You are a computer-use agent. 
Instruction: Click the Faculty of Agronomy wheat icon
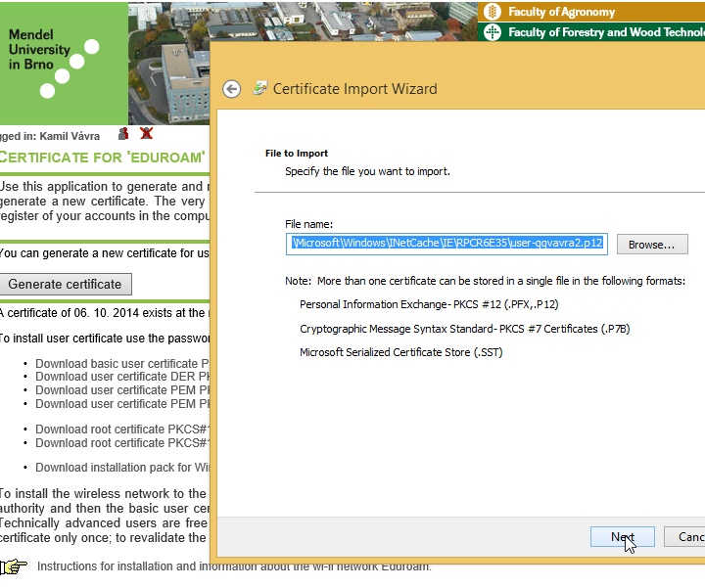493,12
